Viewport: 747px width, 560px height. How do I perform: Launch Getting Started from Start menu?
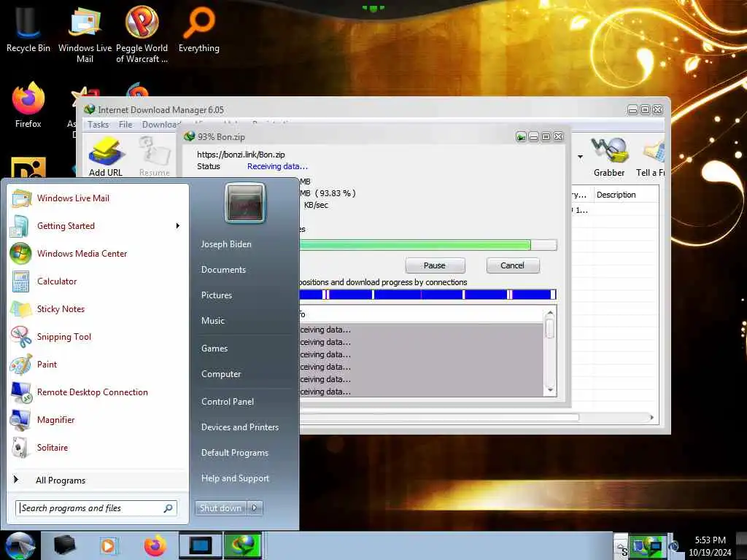tap(98, 226)
